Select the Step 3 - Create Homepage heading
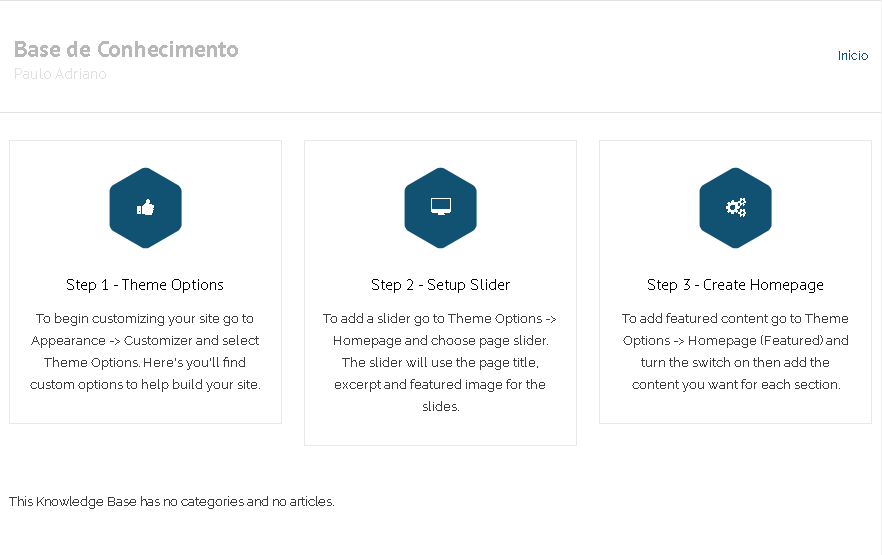Screen dimensions: 882x555 (x=735, y=285)
